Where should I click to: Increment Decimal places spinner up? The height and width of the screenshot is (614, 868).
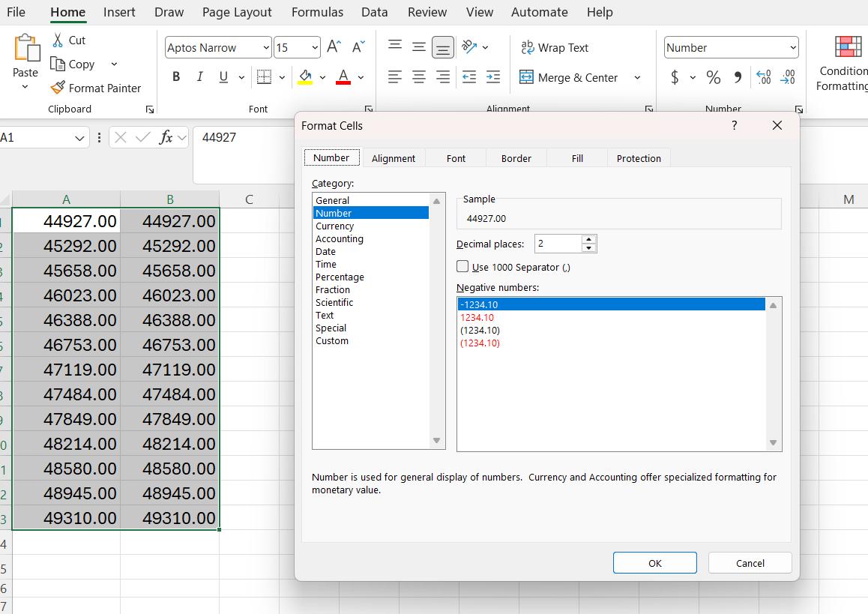(589, 240)
